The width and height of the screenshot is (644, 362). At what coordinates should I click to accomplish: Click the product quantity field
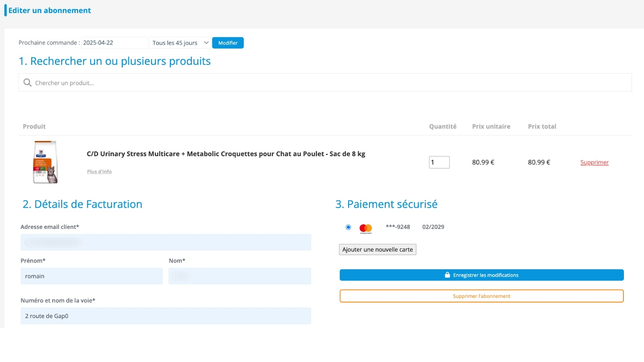pyautogui.click(x=439, y=162)
